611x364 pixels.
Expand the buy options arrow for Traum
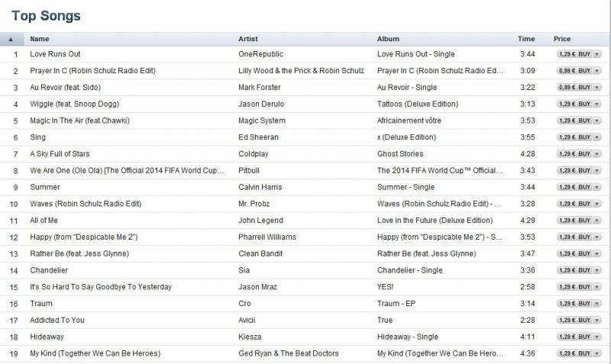[x=596, y=304]
